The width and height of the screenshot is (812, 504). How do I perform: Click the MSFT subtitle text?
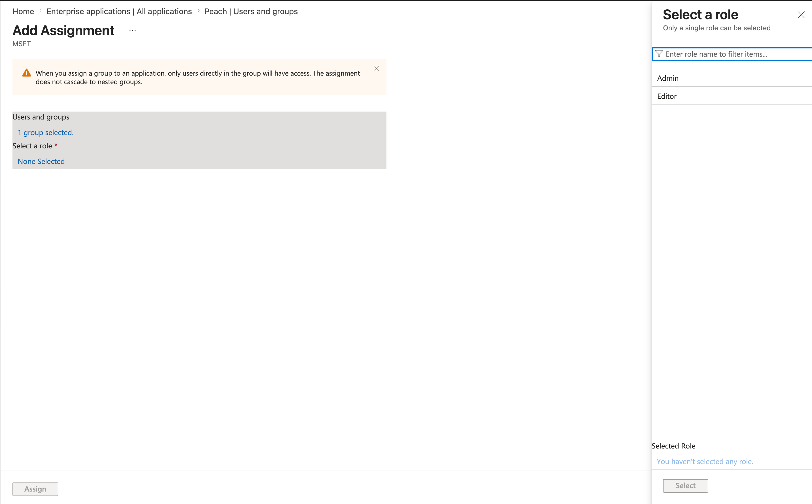tap(22, 44)
